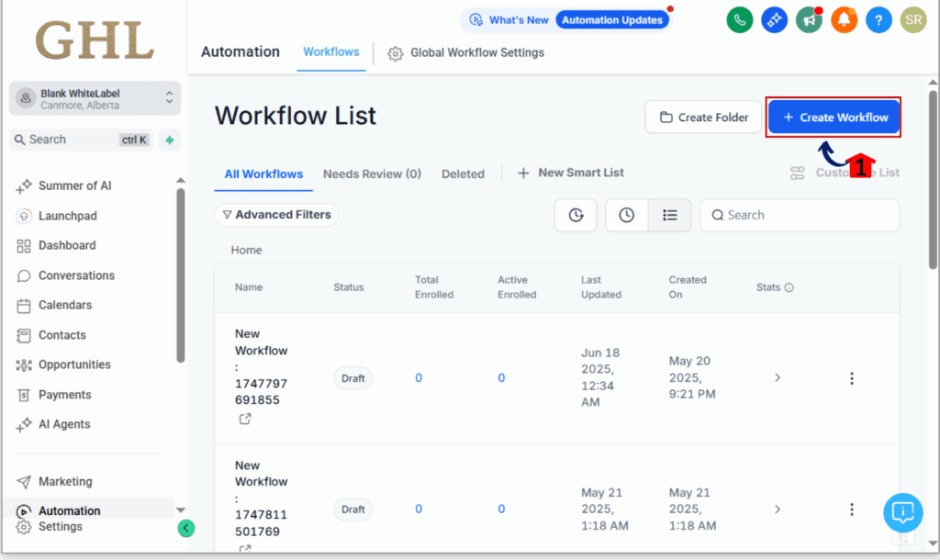Open the blue AI sparkle icon in header
This screenshot has height=560, width=940.
(774, 20)
